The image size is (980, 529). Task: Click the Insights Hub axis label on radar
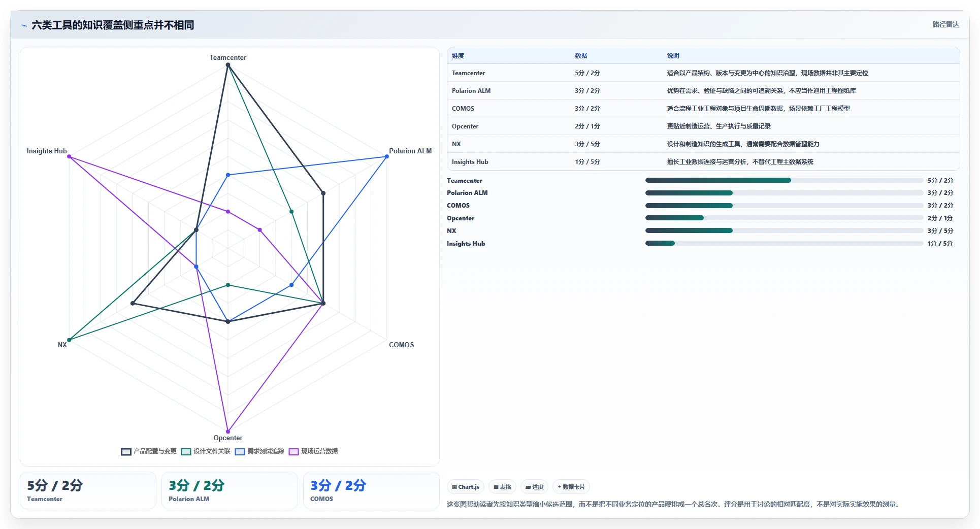pyautogui.click(x=47, y=151)
